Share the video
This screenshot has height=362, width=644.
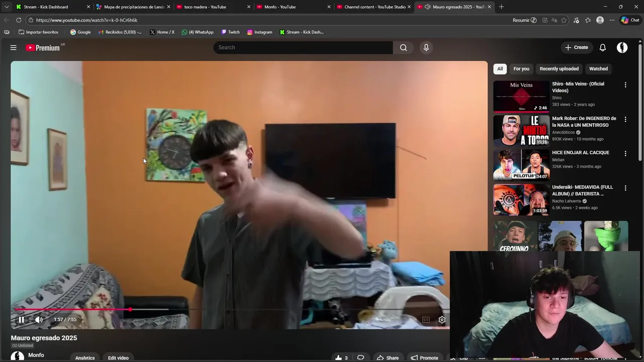(x=388, y=358)
